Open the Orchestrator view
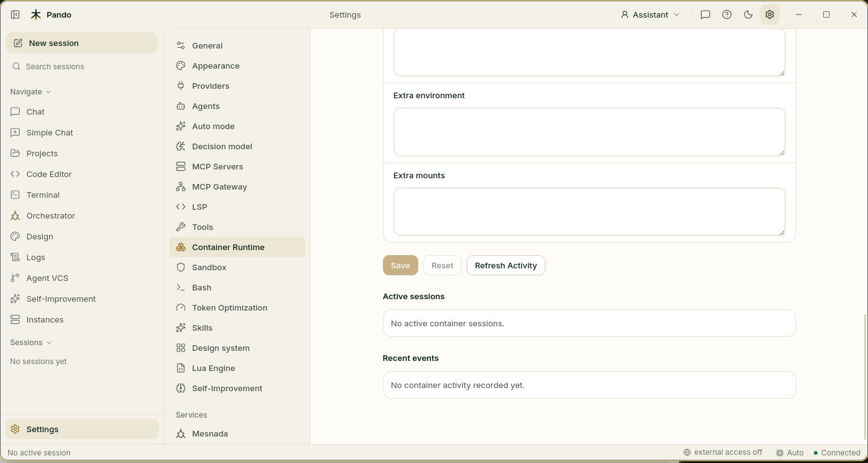The height and width of the screenshot is (463, 868). tap(82, 215)
